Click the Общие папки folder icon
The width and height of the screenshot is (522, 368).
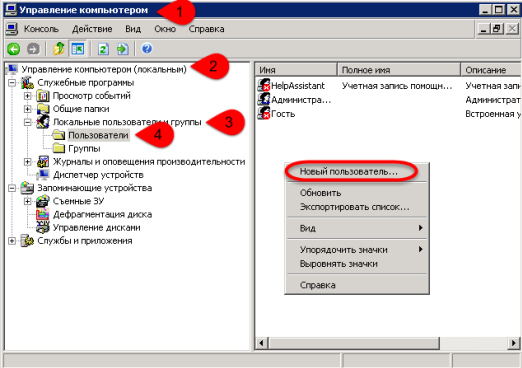coord(43,109)
